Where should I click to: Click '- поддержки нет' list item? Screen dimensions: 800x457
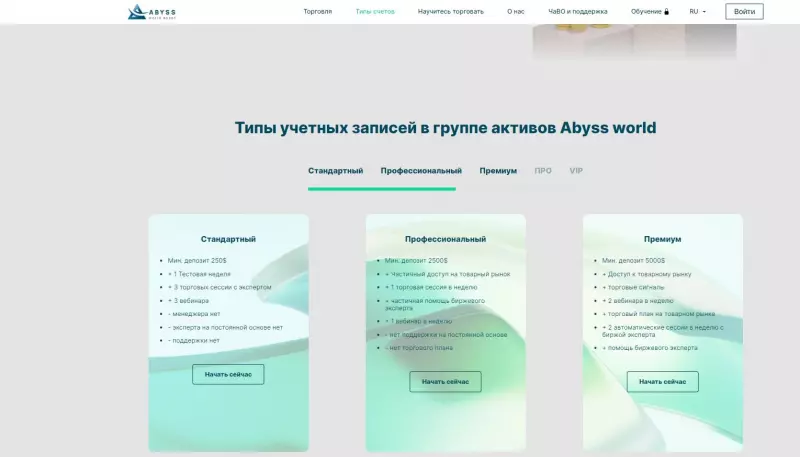click(x=193, y=341)
